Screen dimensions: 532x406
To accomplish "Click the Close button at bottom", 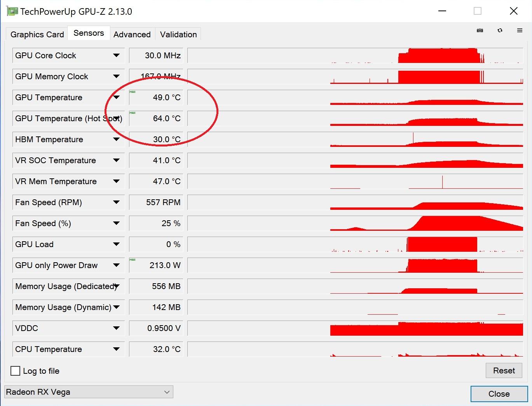I will pos(499,394).
